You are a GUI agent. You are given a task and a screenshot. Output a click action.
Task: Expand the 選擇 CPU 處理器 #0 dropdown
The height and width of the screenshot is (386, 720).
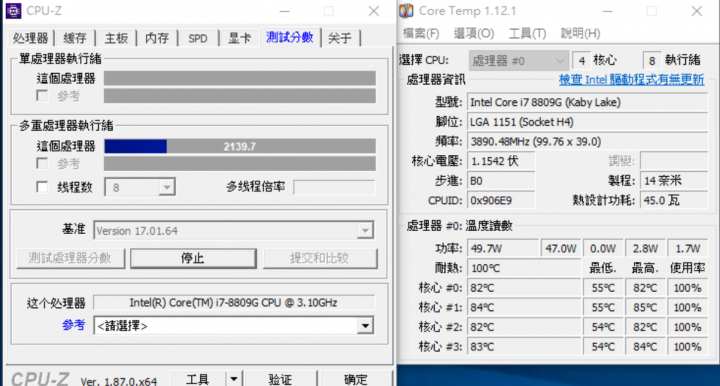[518, 61]
